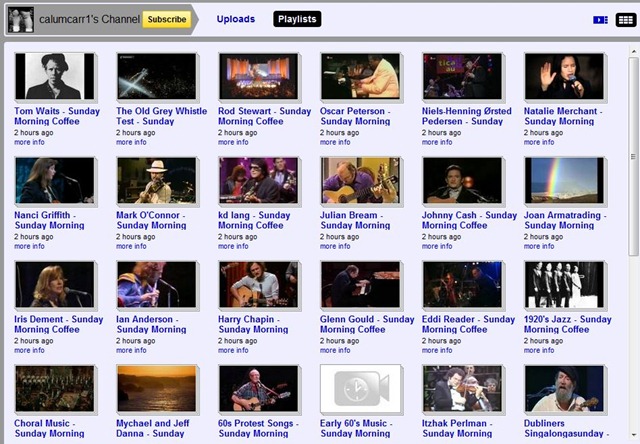The image size is (640, 444).
Task: Click Iris Dement - Sunday Morning Coffee title
Action: pyautogui.click(x=58, y=324)
